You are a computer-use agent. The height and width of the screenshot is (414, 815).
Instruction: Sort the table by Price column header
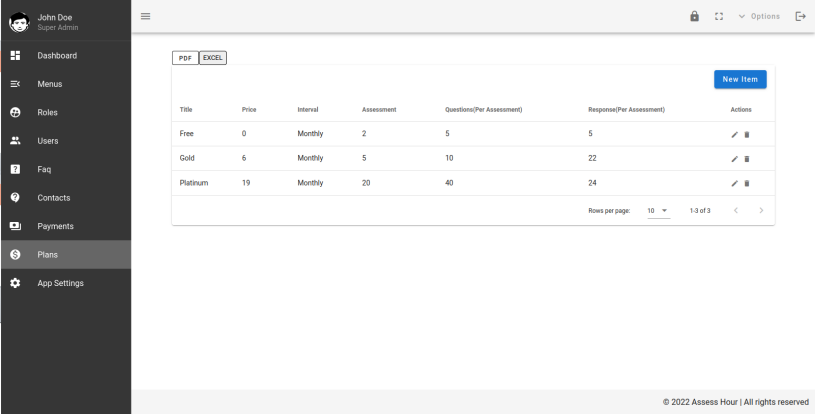(249, 108)
